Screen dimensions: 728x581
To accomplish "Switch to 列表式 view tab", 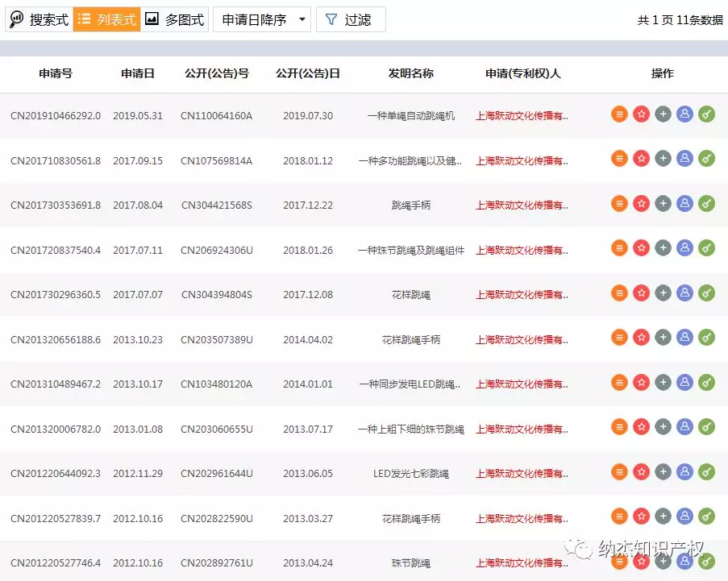I will point(107,19).
